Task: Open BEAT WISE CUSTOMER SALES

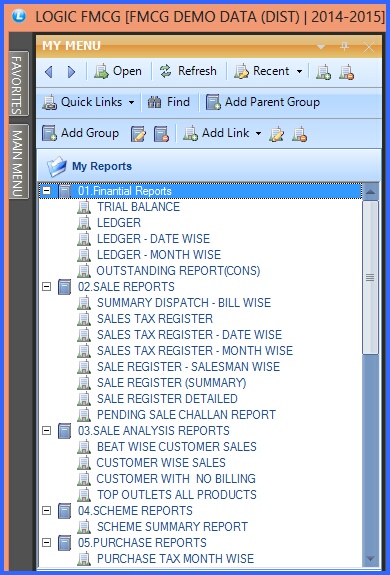Action: [177, 447]
